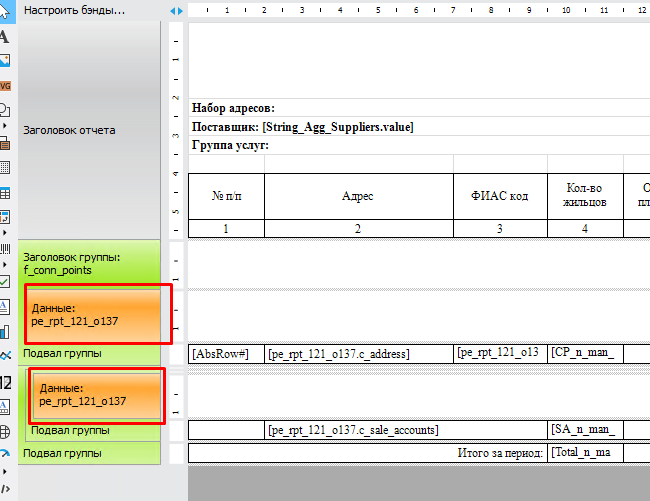Select the CheckBox object tool
Screen dimensions: 650x501
point(5,282)
